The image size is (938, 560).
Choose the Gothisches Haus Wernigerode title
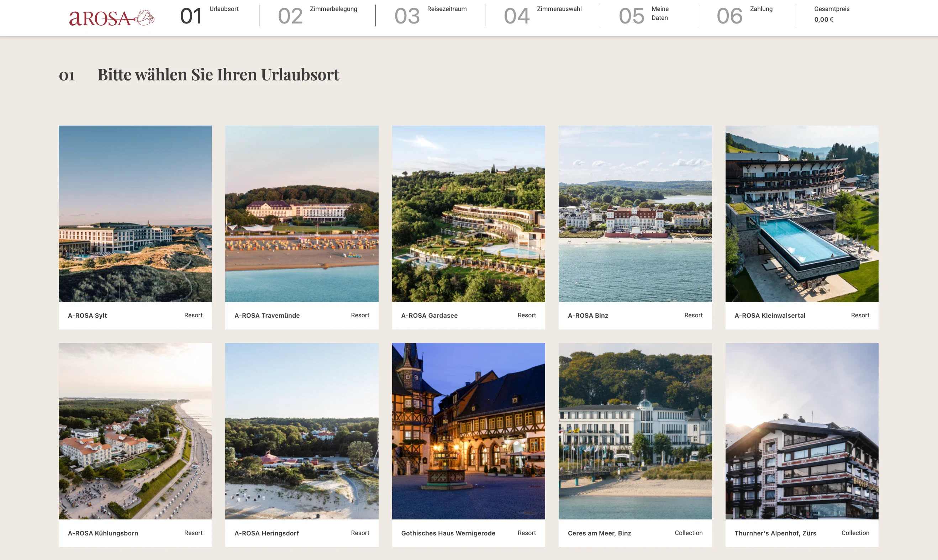pos(448,533)
